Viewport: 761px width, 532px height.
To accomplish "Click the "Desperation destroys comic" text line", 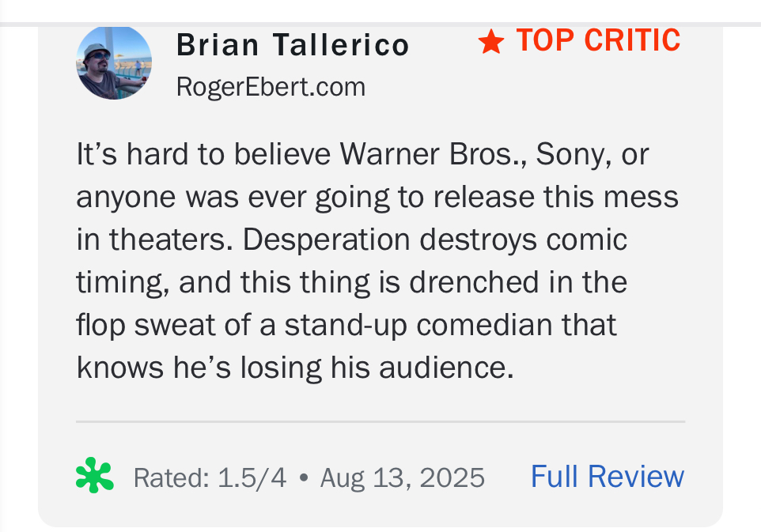I will point(434,240).
